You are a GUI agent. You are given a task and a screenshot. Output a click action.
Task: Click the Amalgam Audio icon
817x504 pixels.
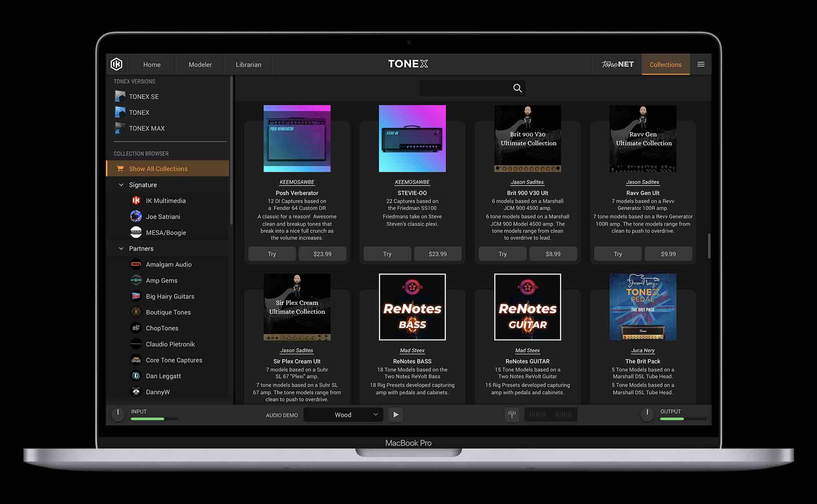(x=136, y=264)
